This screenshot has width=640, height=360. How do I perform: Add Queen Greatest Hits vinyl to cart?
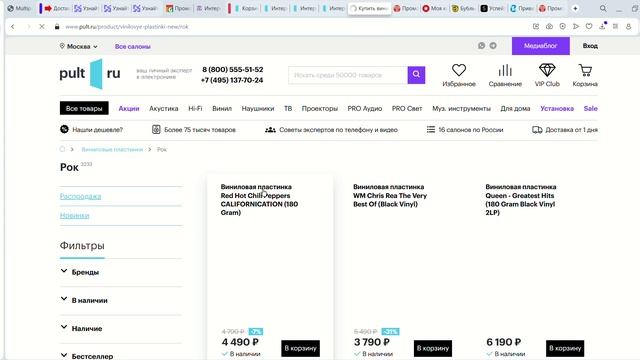pyautogui.click(x=565, y=348)
